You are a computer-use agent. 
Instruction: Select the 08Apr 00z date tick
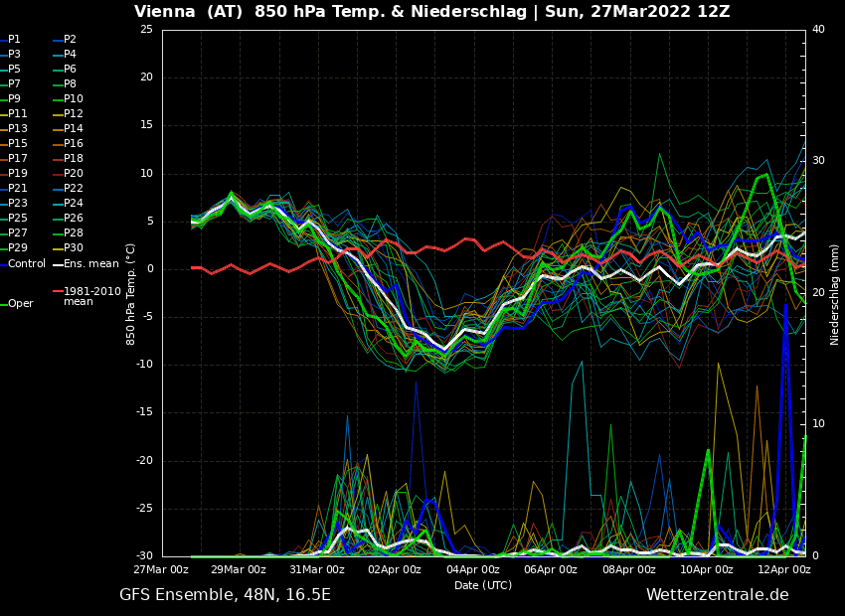pyautogui.click(x=628, y=570)
